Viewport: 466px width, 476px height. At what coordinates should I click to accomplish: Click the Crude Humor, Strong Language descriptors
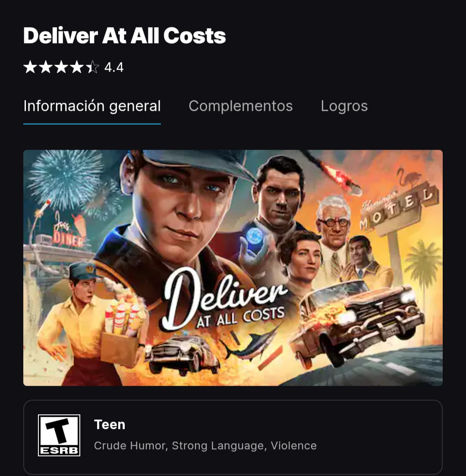coord(179,445)
